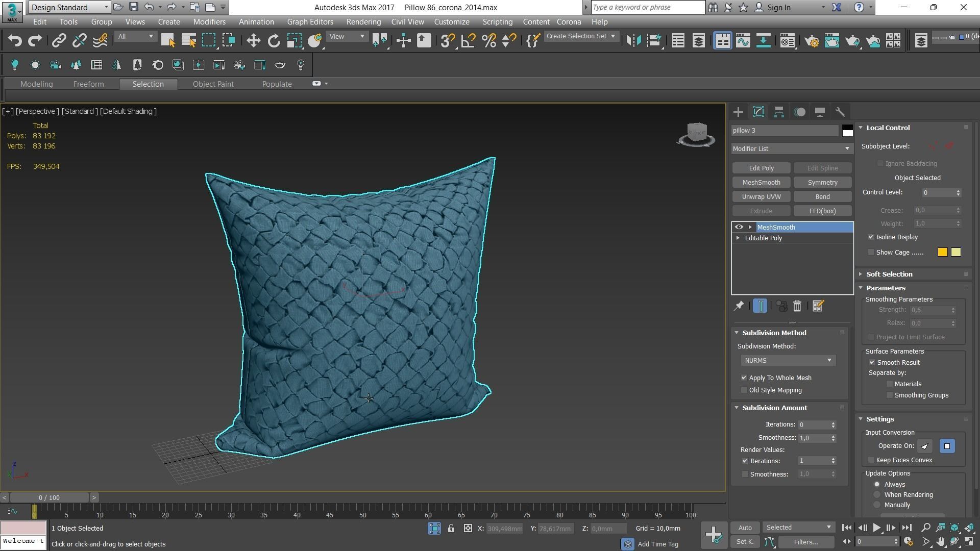This screenshot has width=980, height=551.
Task: Open the Hierarchy command panel tab
Action: coord(779,112)
